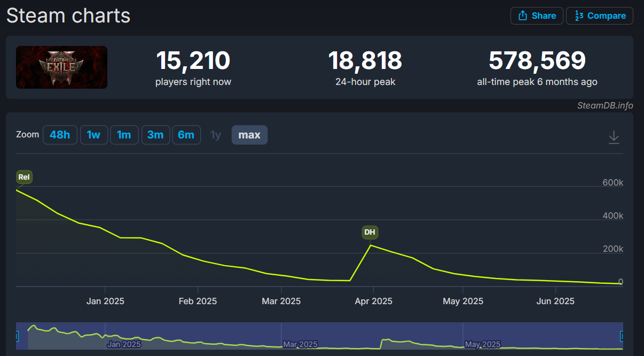Click the 200k y-axis label
This screenshot has height=356, width=644.
(613, 249)
